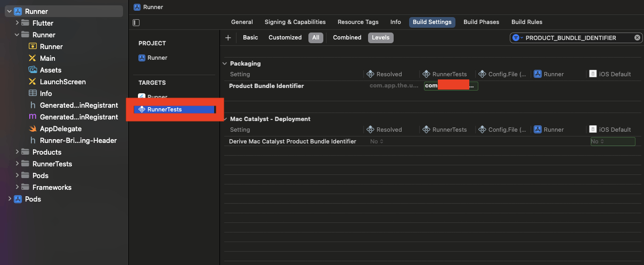Click Resolved bundle identifier com.app.the.u... value
The image size is (644, 265).
pyautogui.click(x=394, y=86)
